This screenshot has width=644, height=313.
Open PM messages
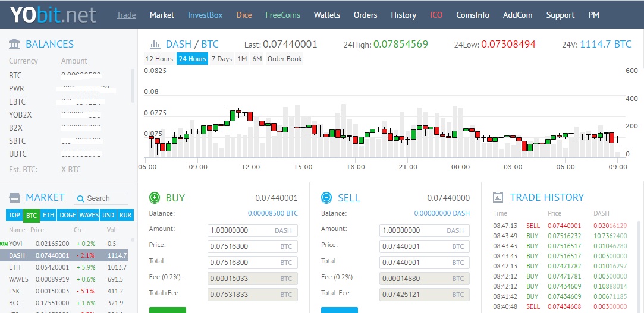593,15
